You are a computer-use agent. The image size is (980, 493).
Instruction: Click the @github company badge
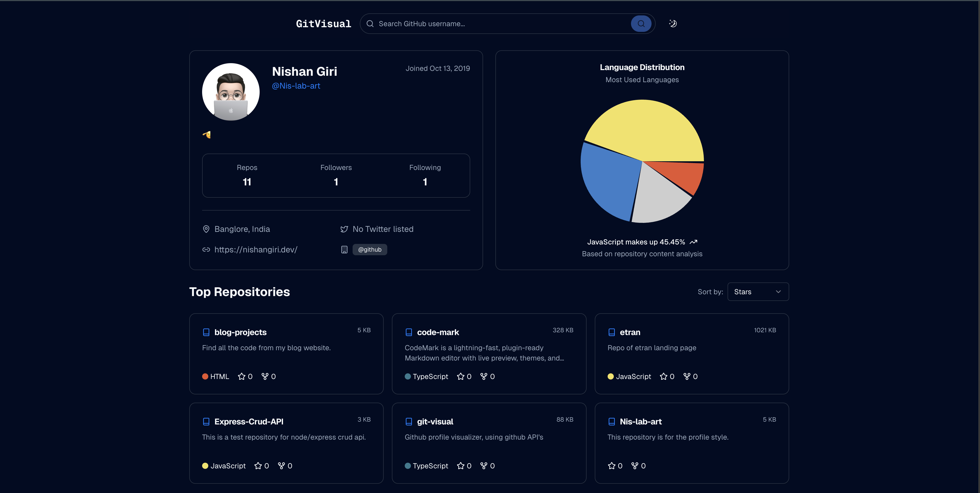(x=369, y=250)
